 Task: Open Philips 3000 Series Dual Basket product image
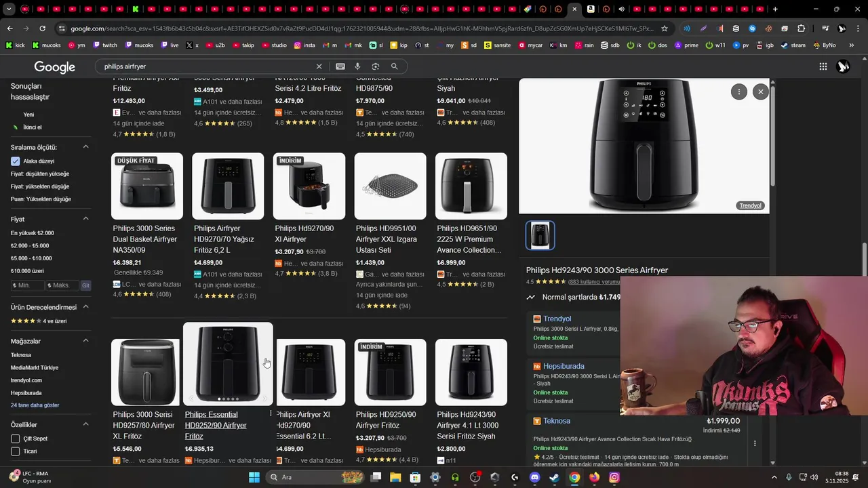pyautogui.click(x=147, y=186)
